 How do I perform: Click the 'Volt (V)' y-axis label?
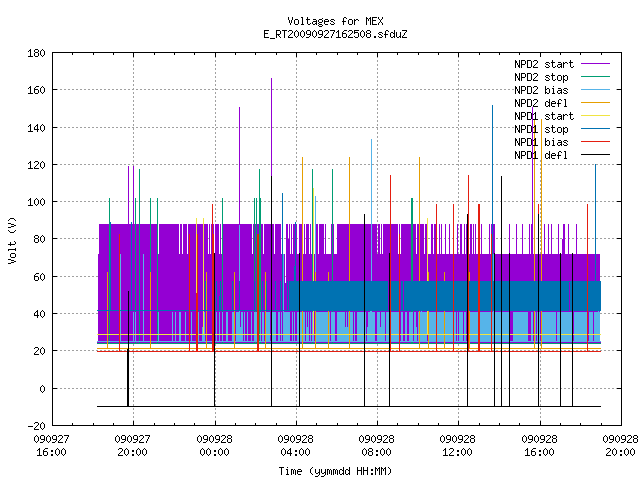point(12,240)
